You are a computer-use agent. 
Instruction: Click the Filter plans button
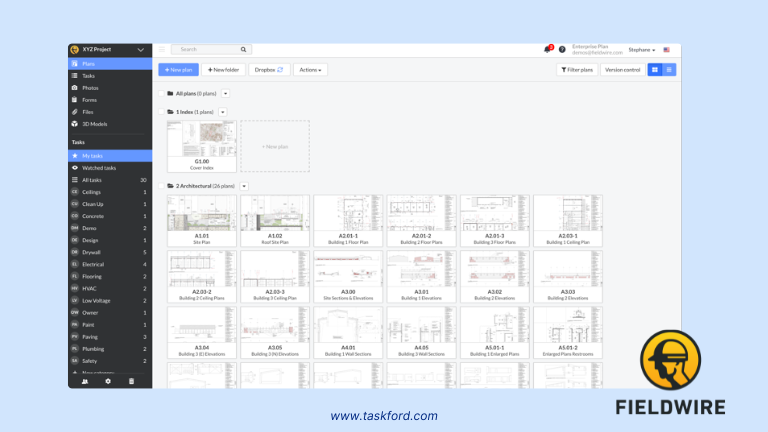click(x=576, y=69)
